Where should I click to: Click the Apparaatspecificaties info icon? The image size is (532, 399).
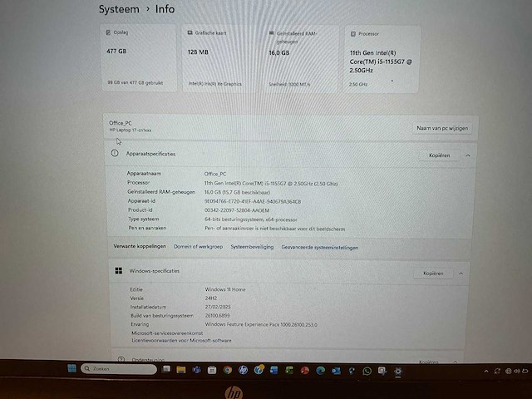click(115, 153)
